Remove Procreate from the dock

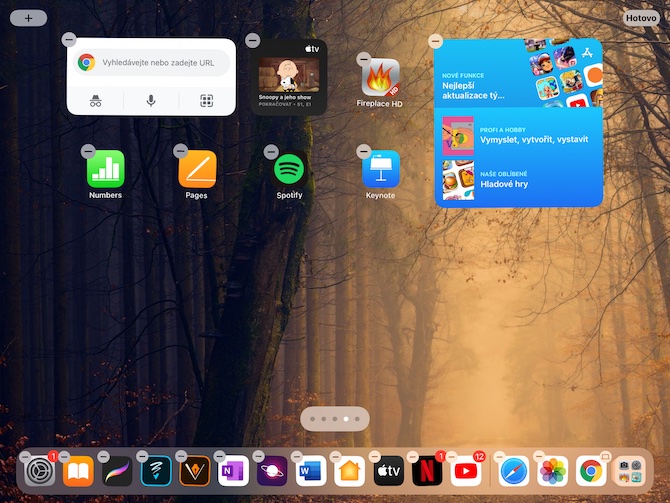click(103, 456)
